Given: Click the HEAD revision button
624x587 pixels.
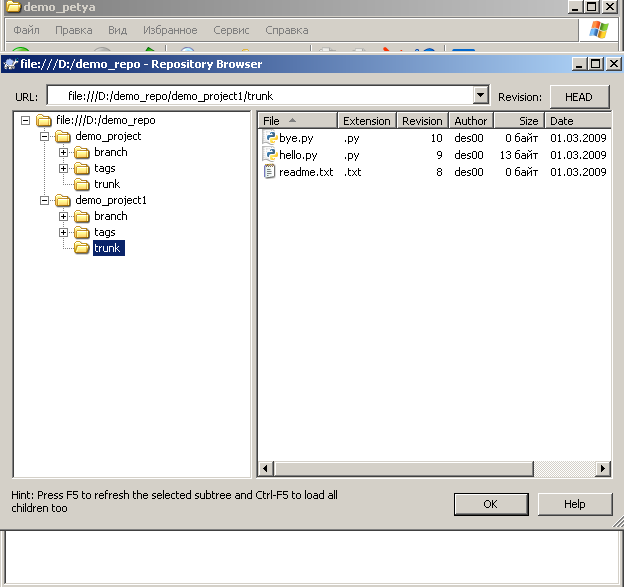Looking at the screenshot, I should [x=579, y=97].
